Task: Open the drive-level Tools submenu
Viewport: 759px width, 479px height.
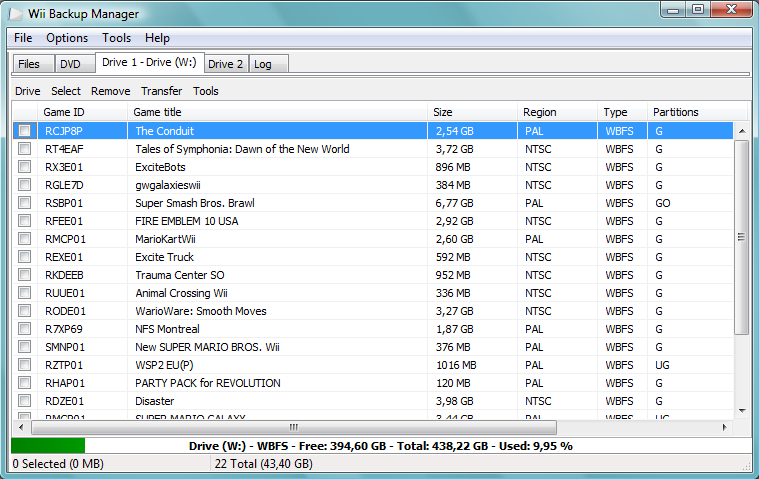Action: (x=206, y=91)
